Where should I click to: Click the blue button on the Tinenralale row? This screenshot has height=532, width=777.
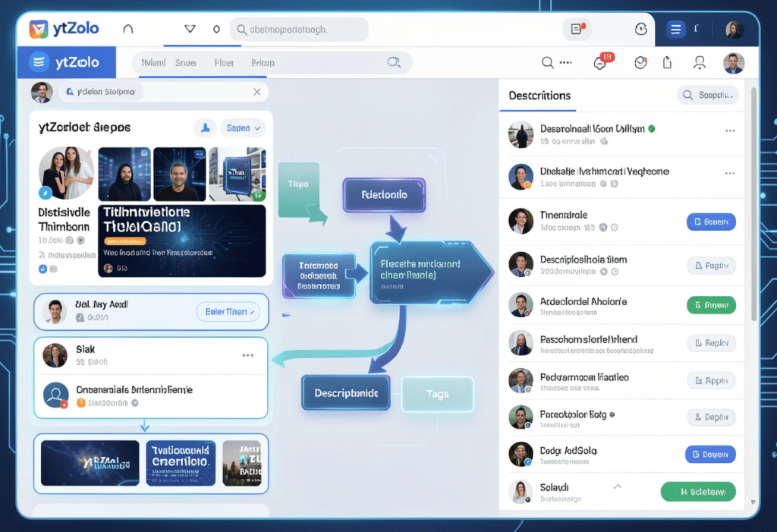(x=711, y=222)
